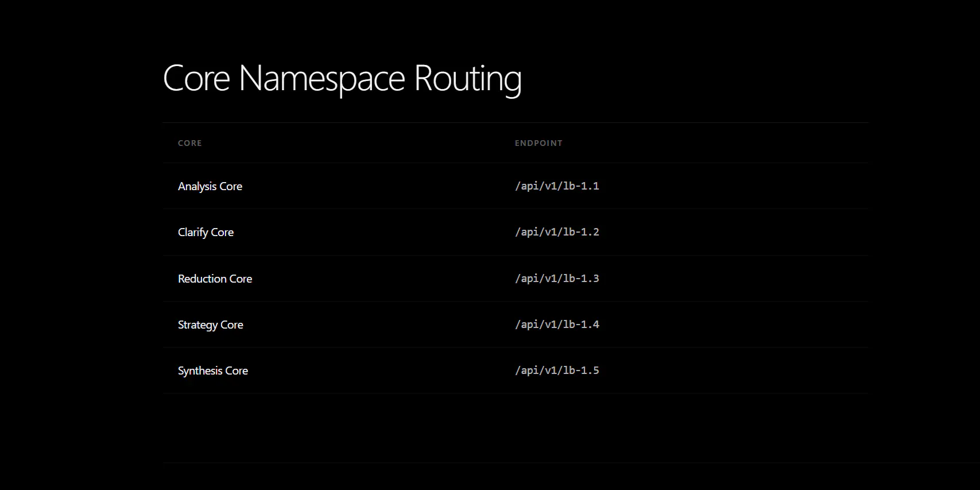Image resolution: width=980 pixels, height=490 pixels.
Task: Click the ENDPOINT column header
Action: pyautogui.click(x=539, y=143)
